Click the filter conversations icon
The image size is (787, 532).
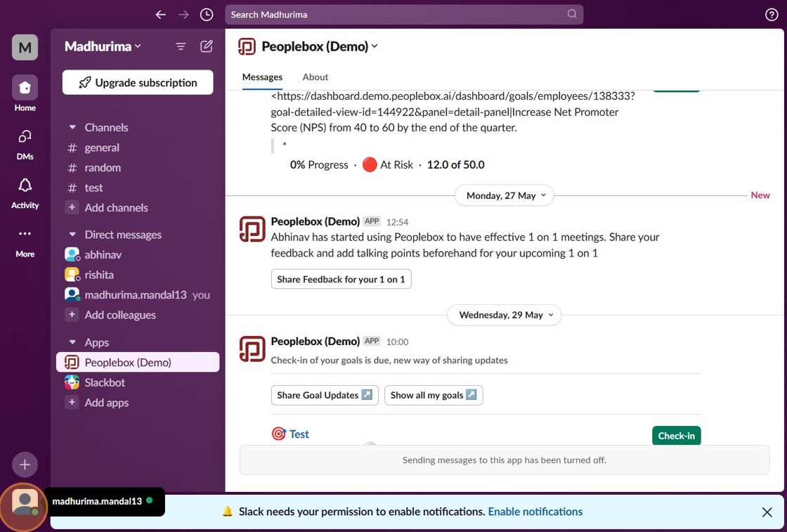(x=181, y=46)
